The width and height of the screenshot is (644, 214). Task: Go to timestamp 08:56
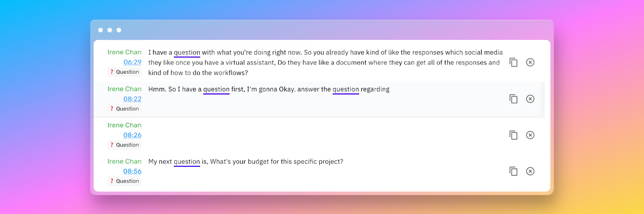(x=132, y=171)
